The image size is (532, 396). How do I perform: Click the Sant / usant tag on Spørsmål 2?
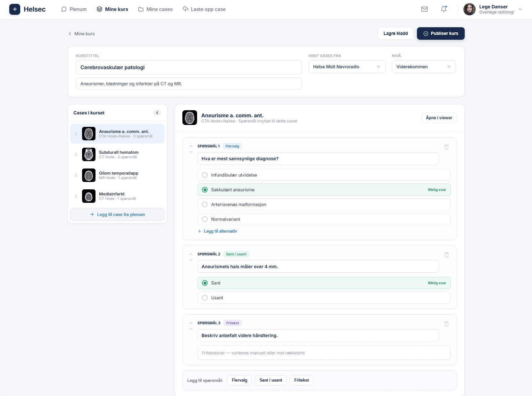(236, 254)
